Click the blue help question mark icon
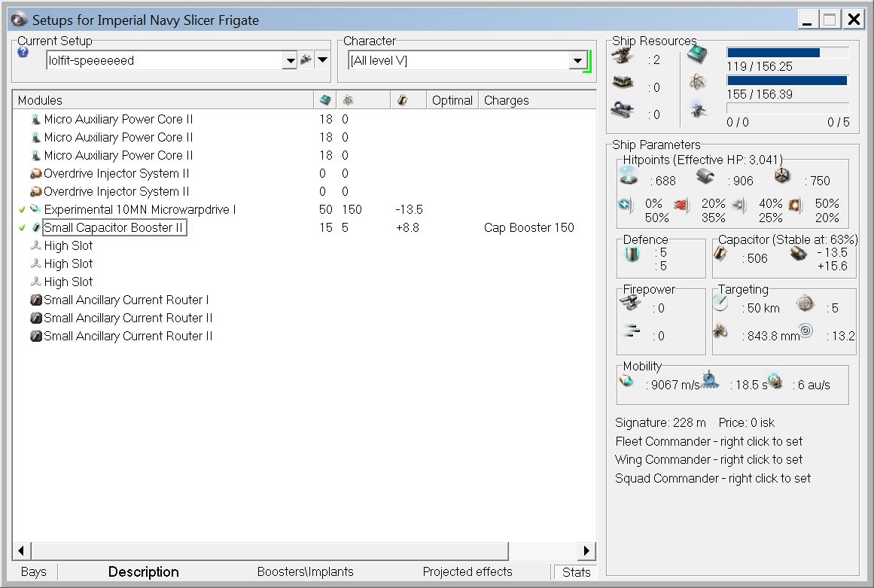This screenshot has height=588, width=874. [23, 53]
